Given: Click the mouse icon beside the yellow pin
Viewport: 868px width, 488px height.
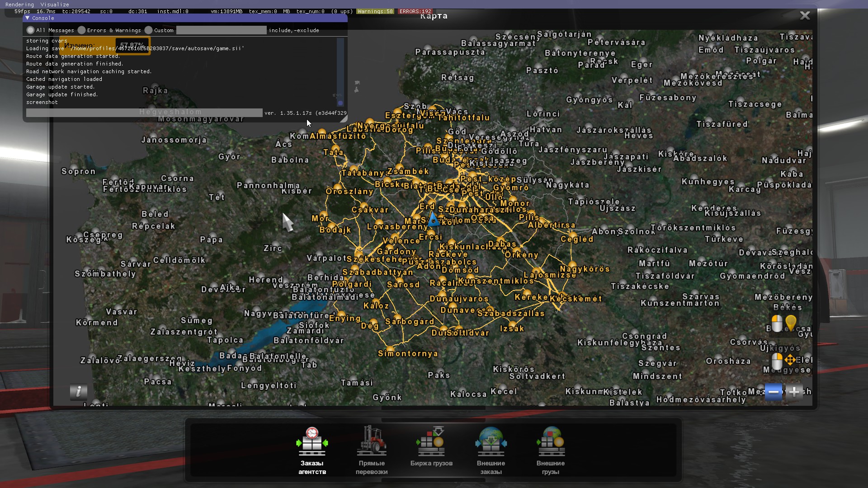Looking at the screenshot, I should click(777, 324).
